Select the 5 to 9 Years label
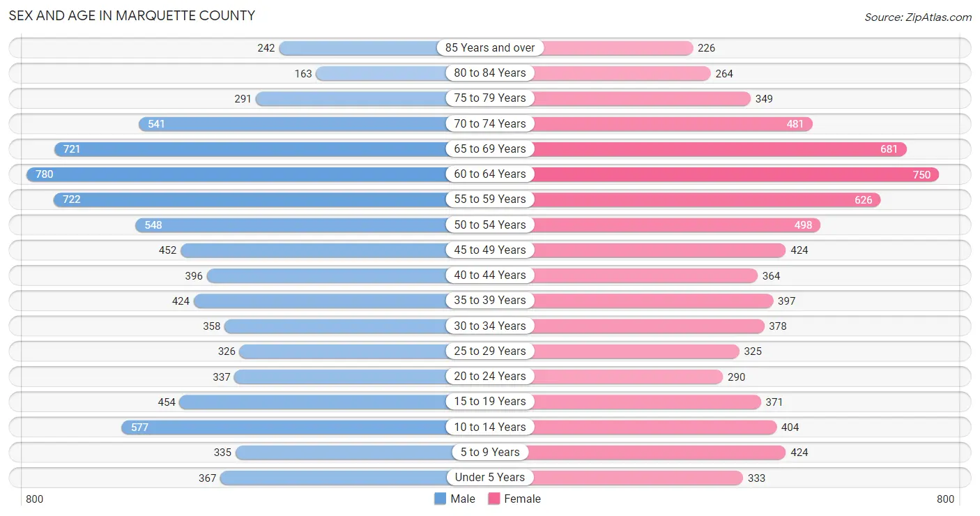Viewport: 980px width, 516px height. pyautogui.click(x=490, y=452)
